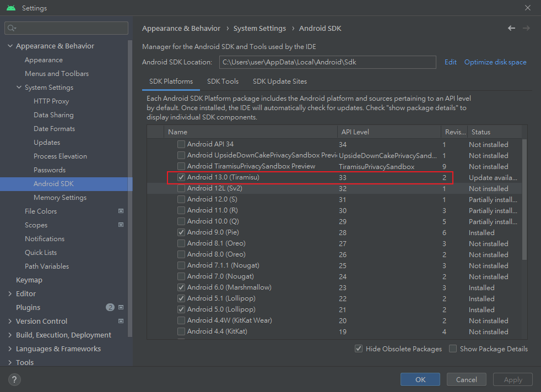Click the help question mark icon

coord(15,379)
